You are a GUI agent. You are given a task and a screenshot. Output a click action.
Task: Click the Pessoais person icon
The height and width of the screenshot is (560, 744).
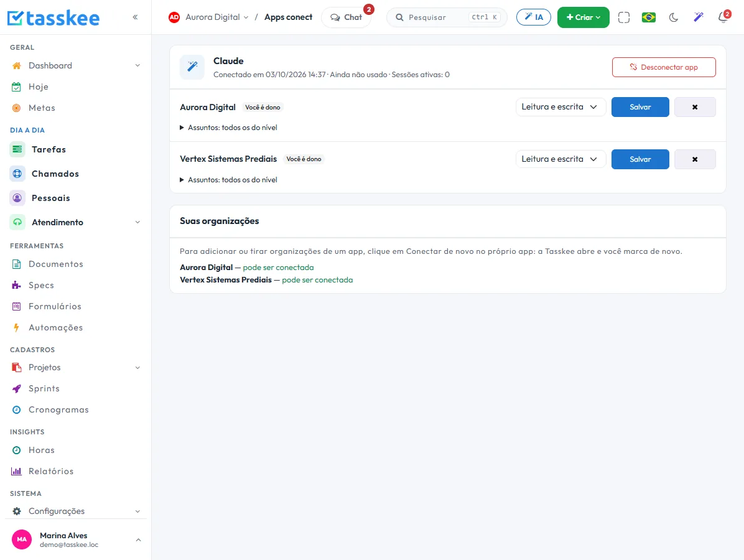(17, 198)
